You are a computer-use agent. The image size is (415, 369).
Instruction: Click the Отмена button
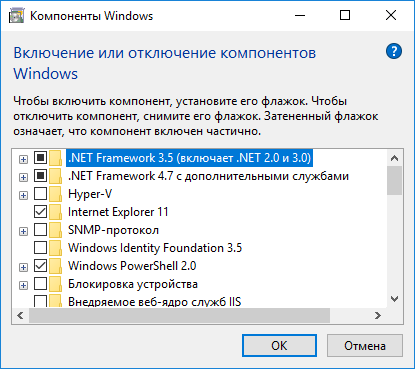tap(365, 346)
